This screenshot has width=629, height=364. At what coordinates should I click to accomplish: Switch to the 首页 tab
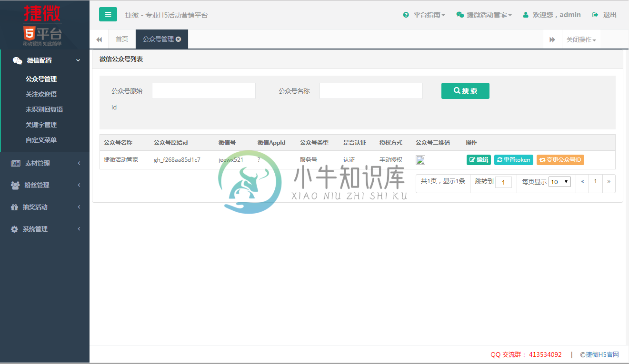(x=122, y=39)
